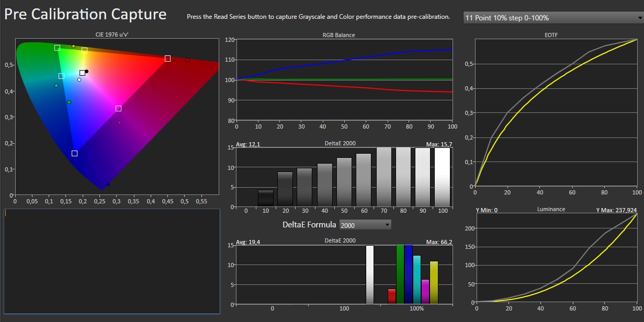Click the blue bar in color DeltaE chart

click(409, 274)
